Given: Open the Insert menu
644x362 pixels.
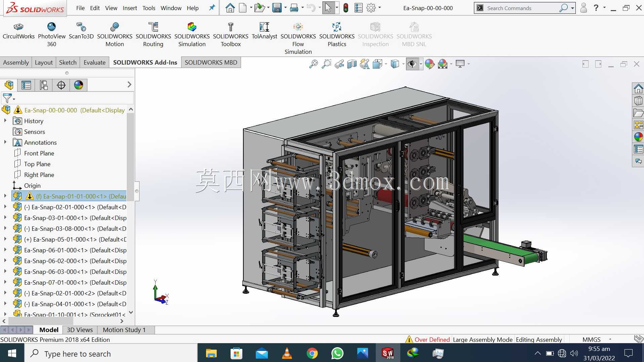Looking at the screenshot, I should (130, 8).
